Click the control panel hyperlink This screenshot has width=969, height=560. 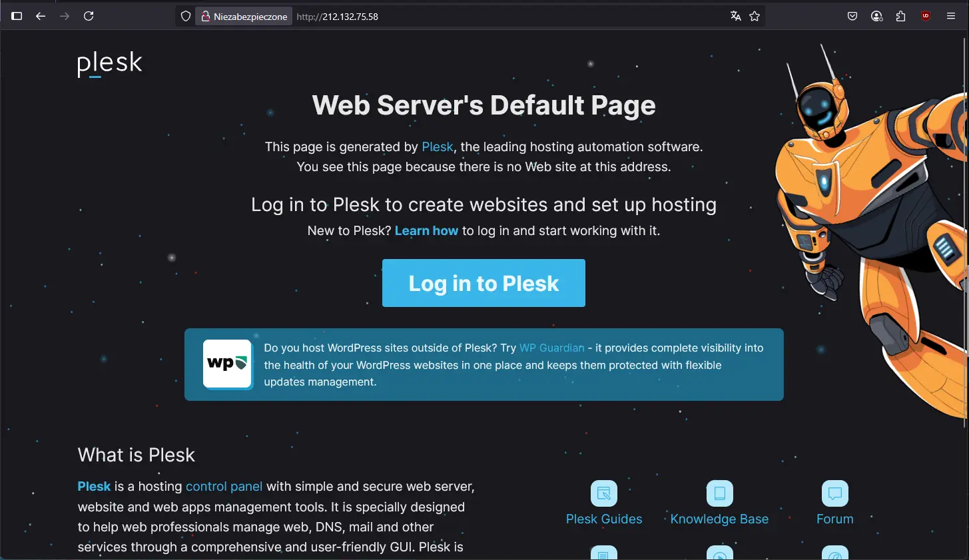point(224,487)
